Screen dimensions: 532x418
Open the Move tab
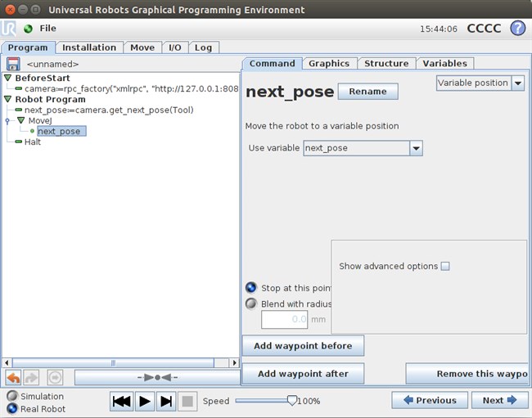142,47
